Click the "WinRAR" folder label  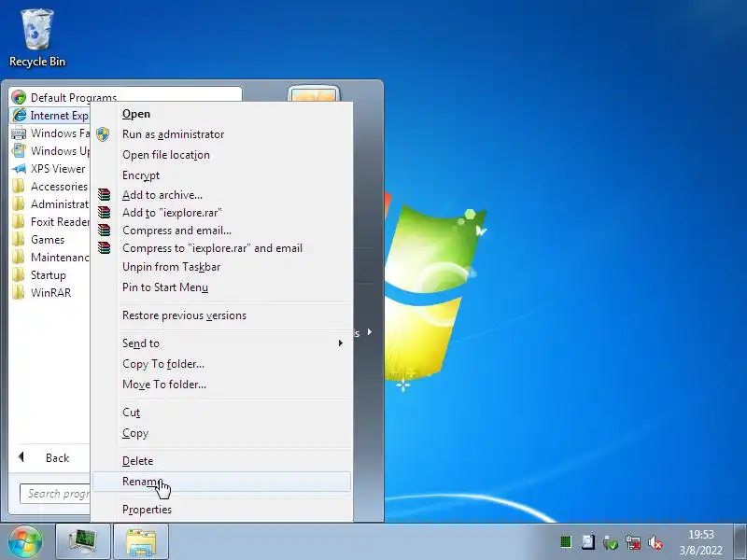tap(51, 293)
